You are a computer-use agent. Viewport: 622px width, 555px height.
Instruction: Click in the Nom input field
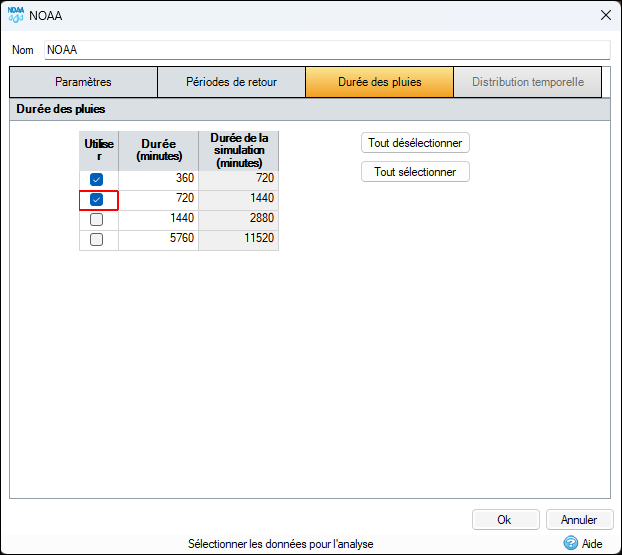click(x=327, y=50)
